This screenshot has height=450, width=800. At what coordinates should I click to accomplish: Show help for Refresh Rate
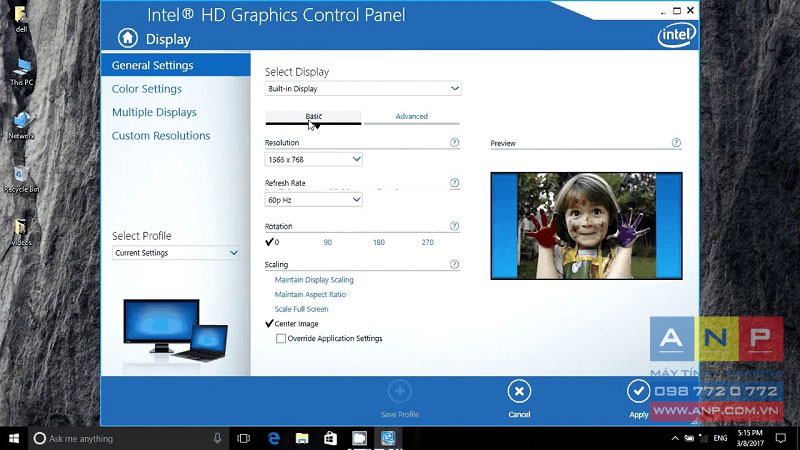(x=454, y=183)
